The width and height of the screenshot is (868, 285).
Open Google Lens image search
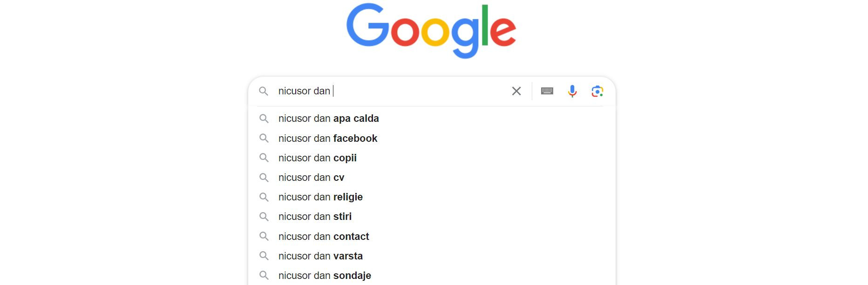[x=598, y=91]
